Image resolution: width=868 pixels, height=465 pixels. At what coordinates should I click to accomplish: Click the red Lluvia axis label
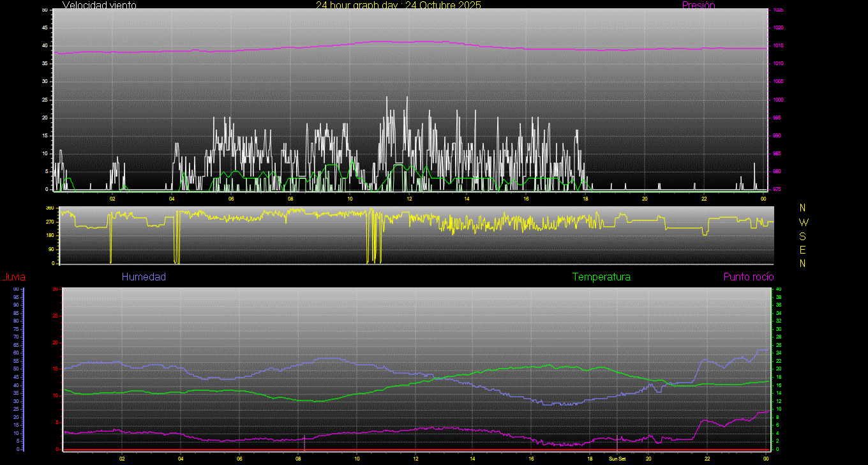point(13,277)
